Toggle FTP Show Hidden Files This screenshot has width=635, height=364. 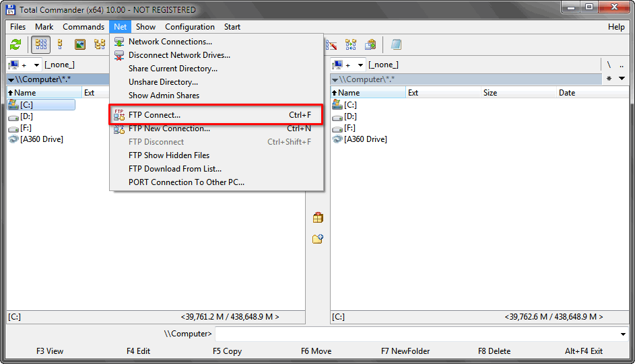217,155
